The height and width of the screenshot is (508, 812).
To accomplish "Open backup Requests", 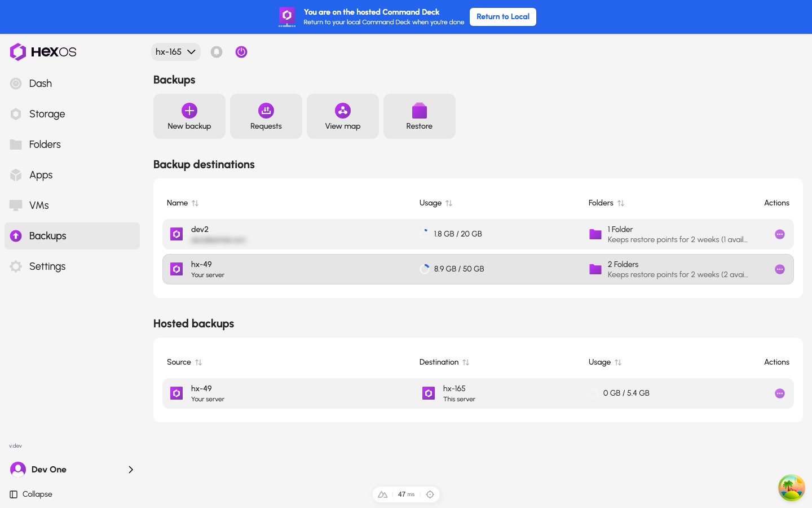I will tap(266, 116).
